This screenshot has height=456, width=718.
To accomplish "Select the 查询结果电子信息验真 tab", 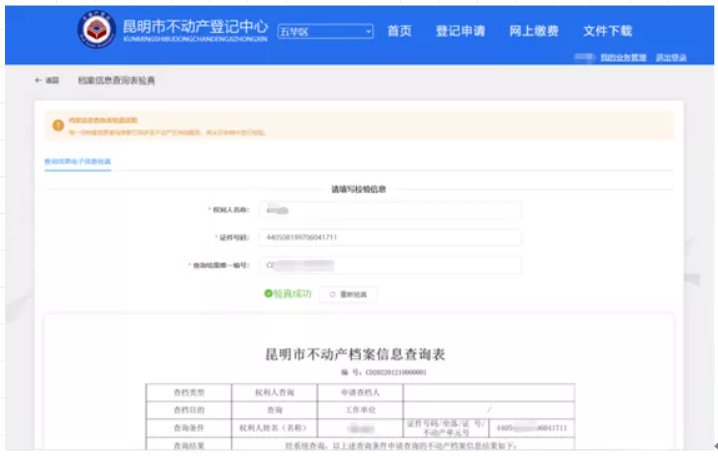I will (x=78, y=161).
